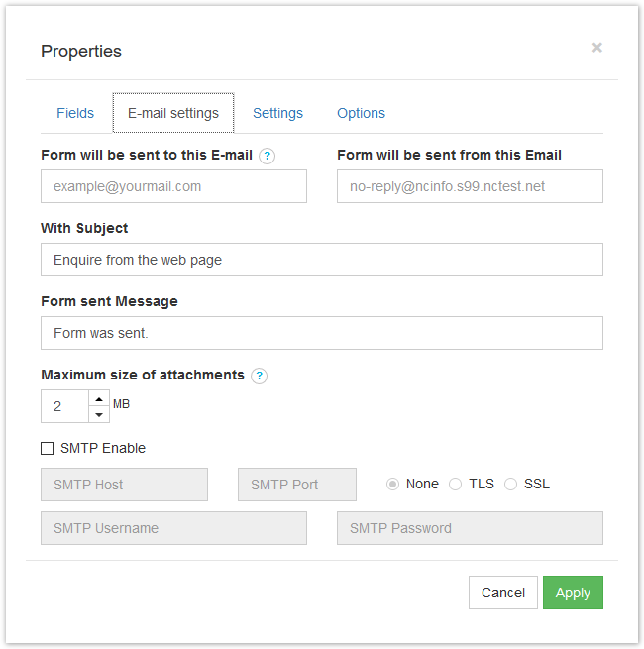
Task: Click help icon next to Maximum attachments size
Action: click(x=260, y=376)
